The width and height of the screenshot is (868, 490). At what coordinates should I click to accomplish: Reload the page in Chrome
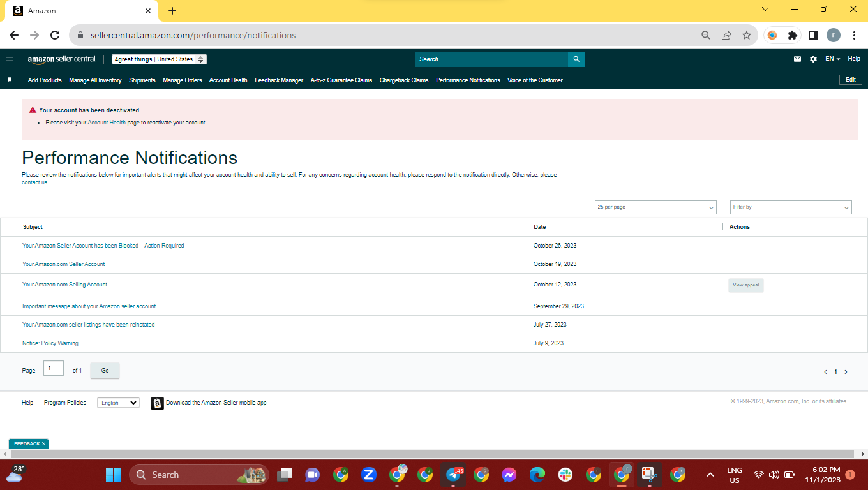point(55,35)
